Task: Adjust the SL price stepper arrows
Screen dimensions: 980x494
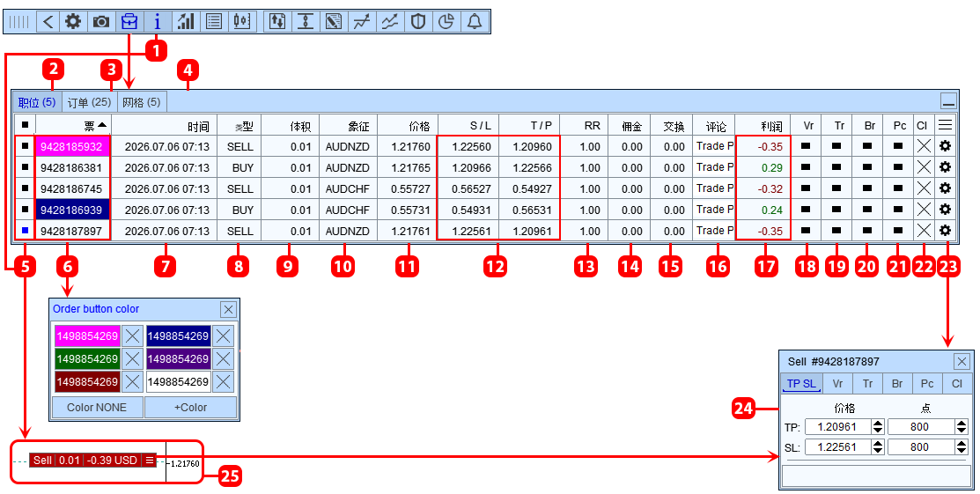Action: (878, 447)
